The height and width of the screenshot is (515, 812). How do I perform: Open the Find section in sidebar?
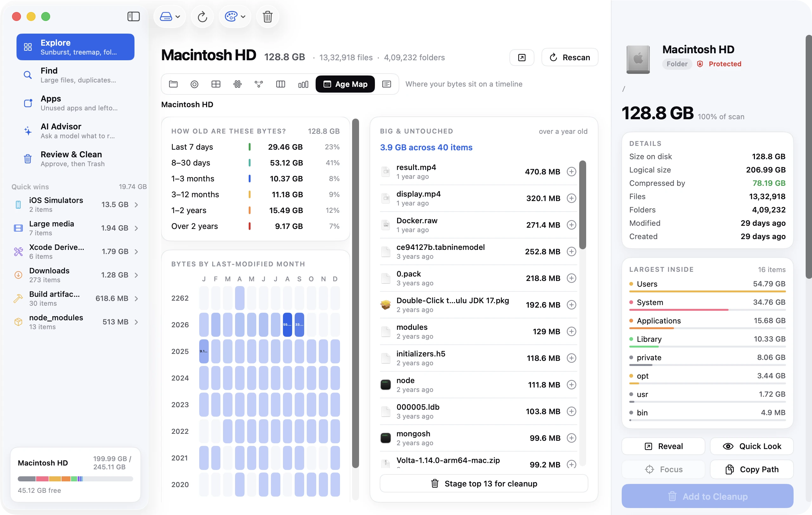pos(75,75)
